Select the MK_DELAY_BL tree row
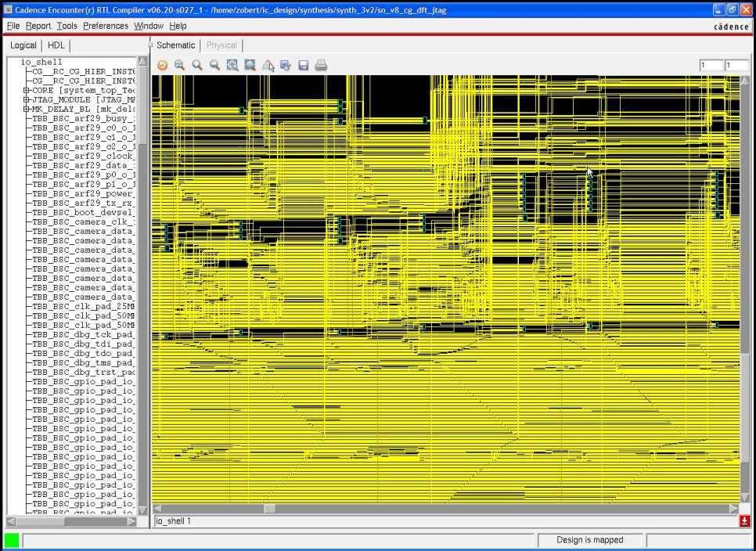Viewport: 756px width, 551px height. (x=84, y=109)
